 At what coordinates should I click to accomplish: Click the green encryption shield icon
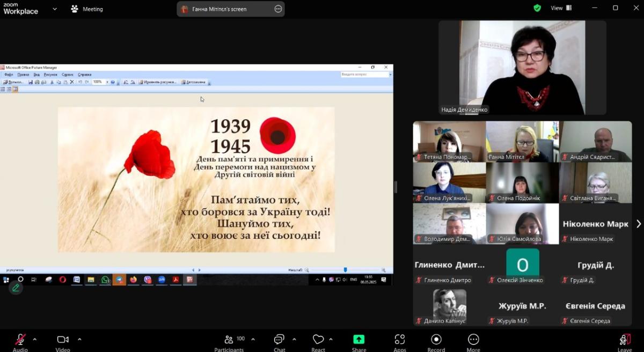(x=537, y=8)
